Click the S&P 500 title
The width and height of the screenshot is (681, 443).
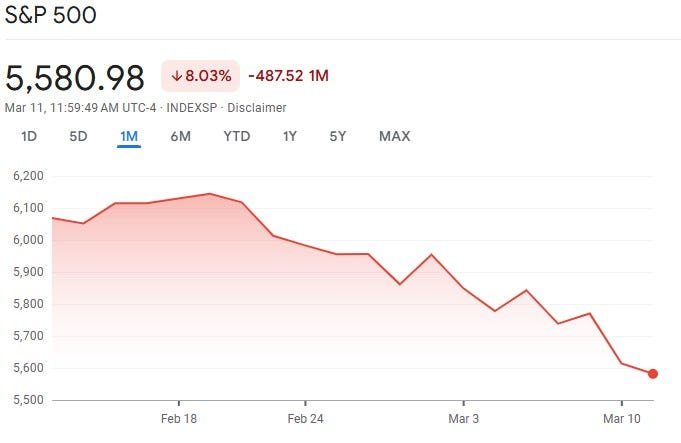point(56,17)
